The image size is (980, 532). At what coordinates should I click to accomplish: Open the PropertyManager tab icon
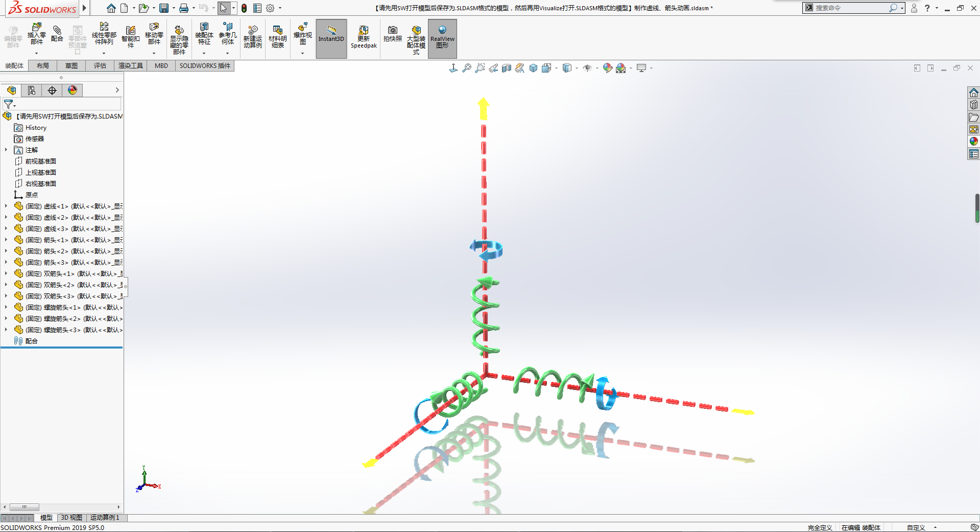[x=32, y=90]
